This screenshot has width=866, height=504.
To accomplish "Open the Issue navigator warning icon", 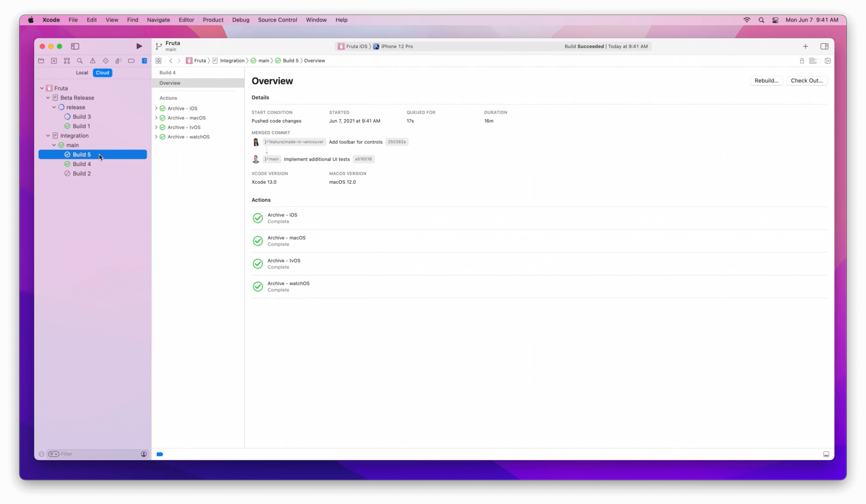I will 93,61.
